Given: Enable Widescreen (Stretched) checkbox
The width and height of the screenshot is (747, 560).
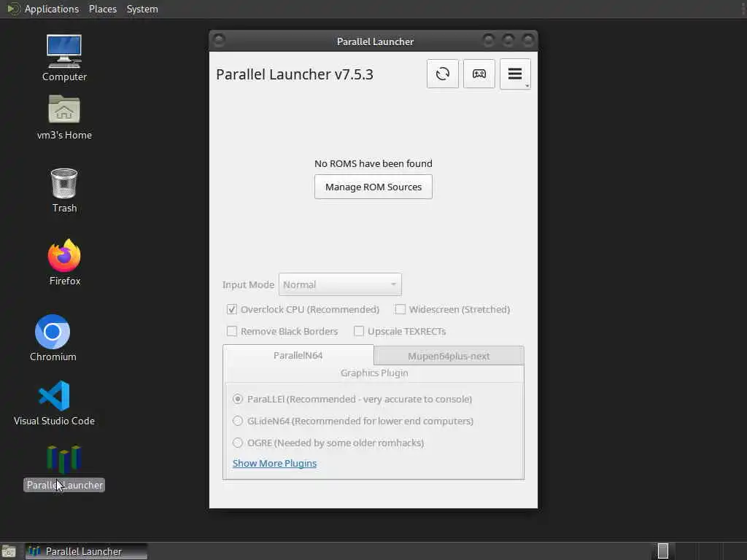Looking at the screenshot, I should click(x=400, y=309).
